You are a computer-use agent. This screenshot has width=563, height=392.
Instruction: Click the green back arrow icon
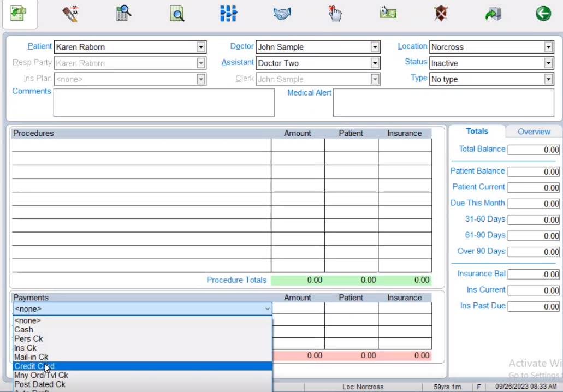click(x=543, y=14)
